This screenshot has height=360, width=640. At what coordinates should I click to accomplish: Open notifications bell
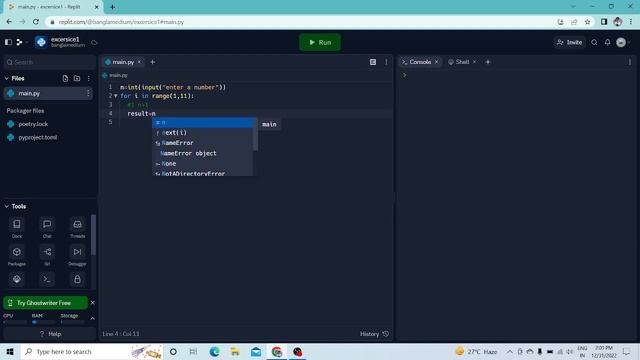click(x=607, y=42)
